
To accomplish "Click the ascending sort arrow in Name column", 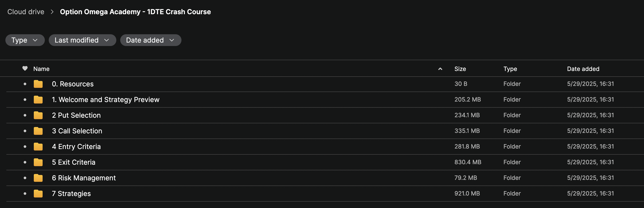I will [440, 69].
